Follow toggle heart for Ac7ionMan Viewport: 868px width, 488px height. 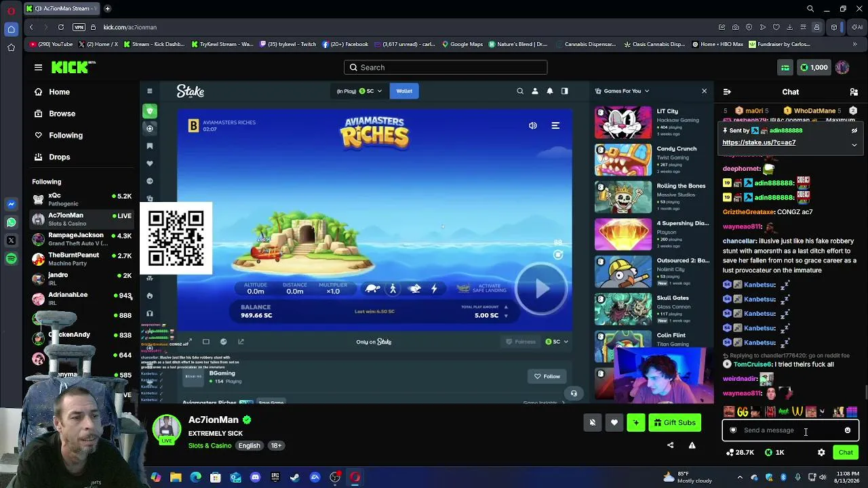[614, 422]
